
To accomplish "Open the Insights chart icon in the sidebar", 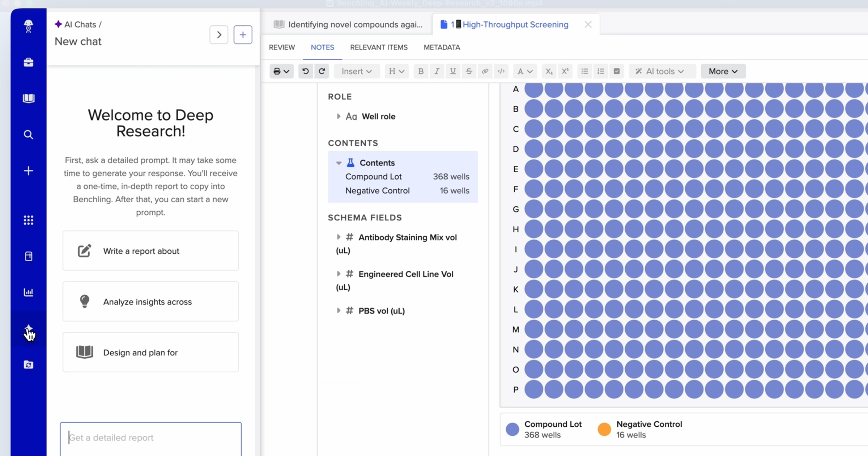I will click(x=28, y=292).
